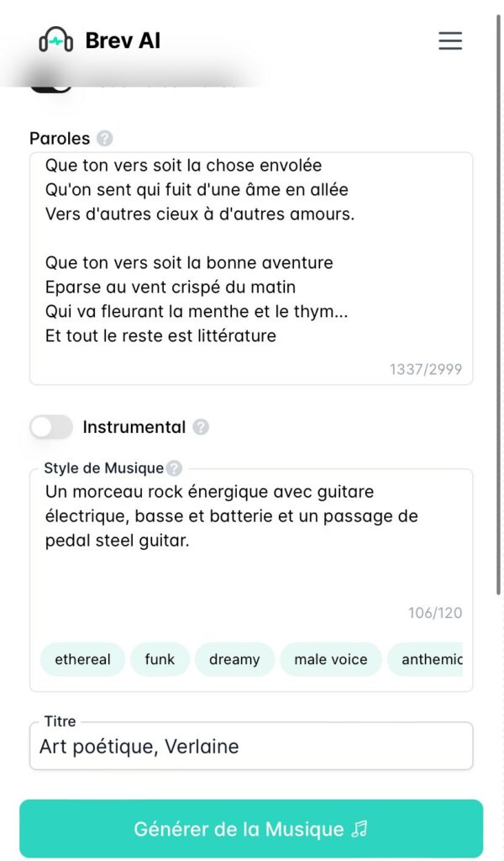This screenshot has width=504, height=861.
Task: Toggle the Instrumental switch
Action: point(51,427)
